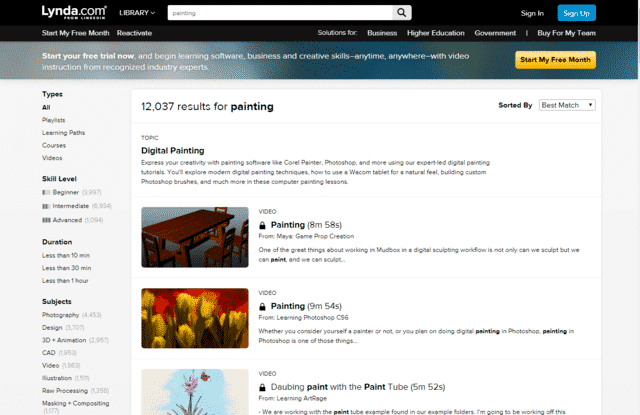
Task: Click the wooden table video thumbnail
Action: pyautogui.click(x=195, y=237)
